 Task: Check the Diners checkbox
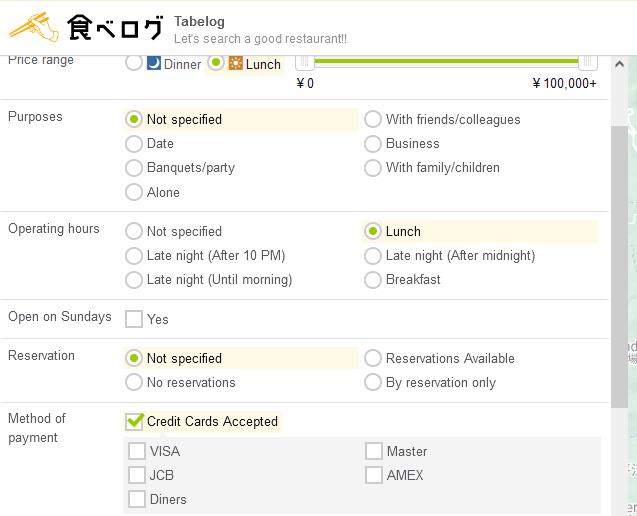pyautogui.click(x=137, y=499)
